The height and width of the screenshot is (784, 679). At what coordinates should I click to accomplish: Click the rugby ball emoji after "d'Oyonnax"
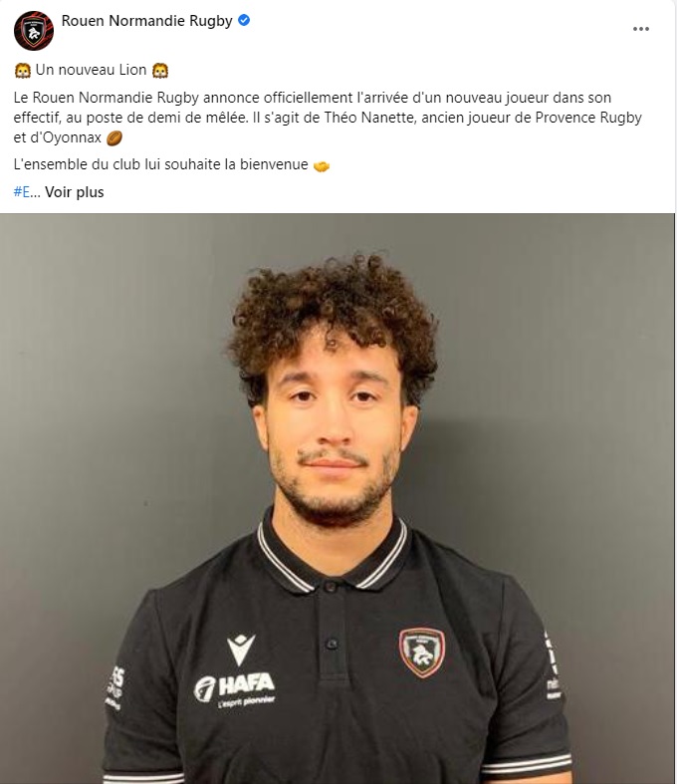(x=114, y=138)
